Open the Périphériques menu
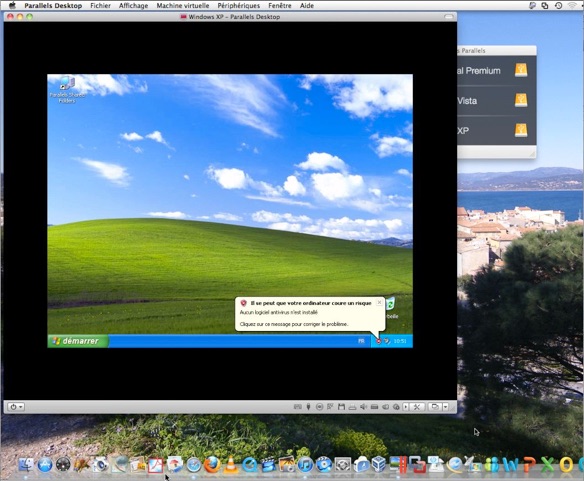The image size is (584, 481). point(238,6)
